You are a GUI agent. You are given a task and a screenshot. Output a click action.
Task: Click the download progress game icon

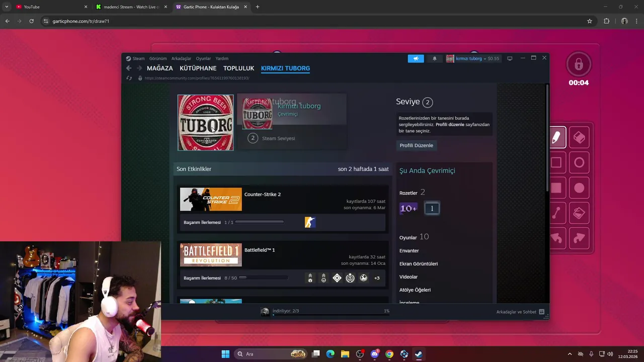coord(265,312)
